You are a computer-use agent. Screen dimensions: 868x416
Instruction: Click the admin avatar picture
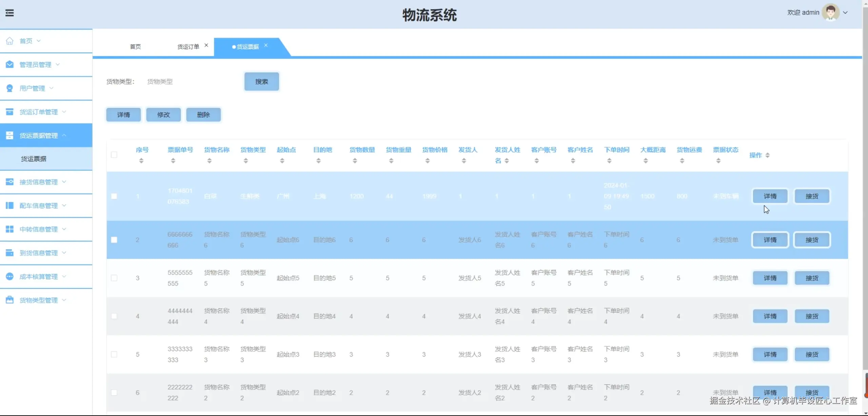coord(830,13)
